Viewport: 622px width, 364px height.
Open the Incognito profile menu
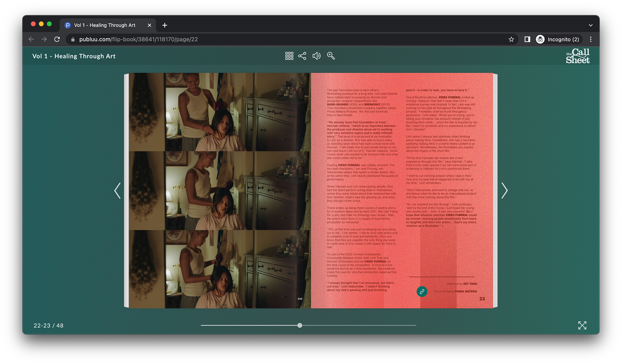[x=559, y=39]
